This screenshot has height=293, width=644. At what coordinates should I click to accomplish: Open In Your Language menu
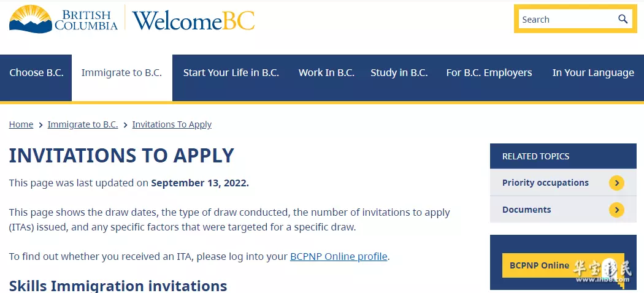pyautogui.click(x=593, y=73)
